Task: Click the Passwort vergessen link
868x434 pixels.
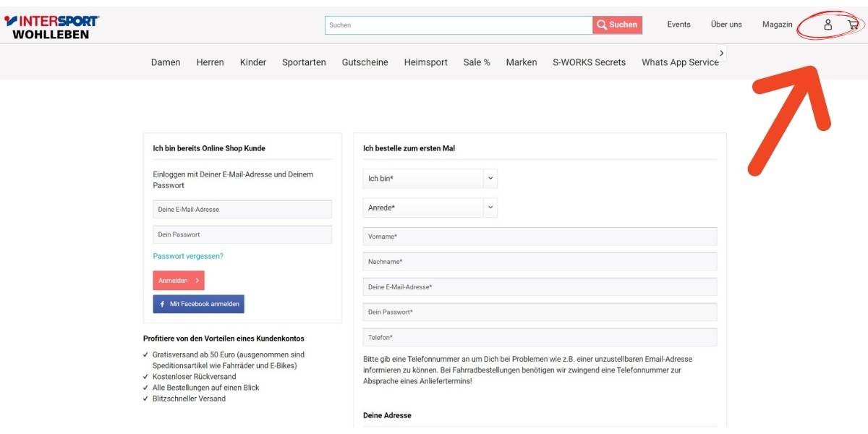Action: point(188,256)
